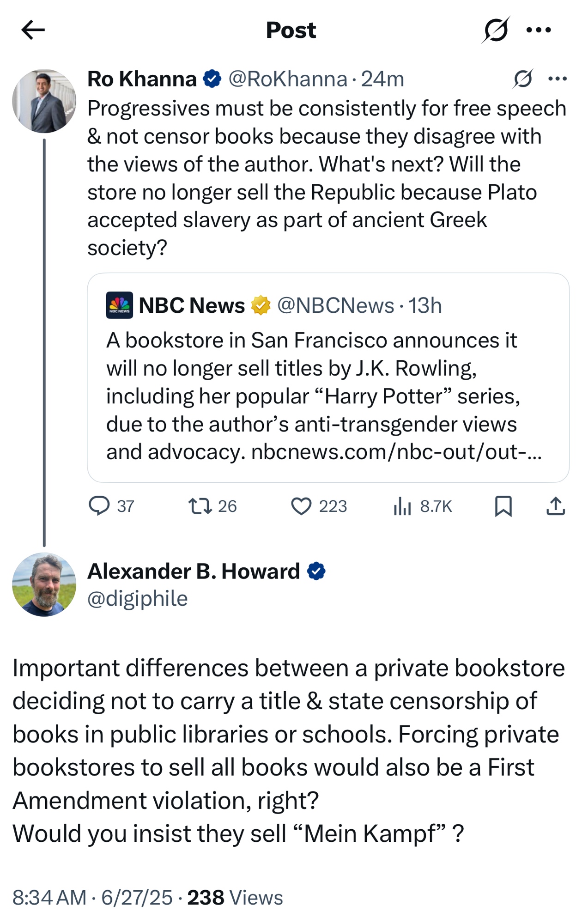View the 238 Views count
This screenshot has height=924, width=582.
235,898
